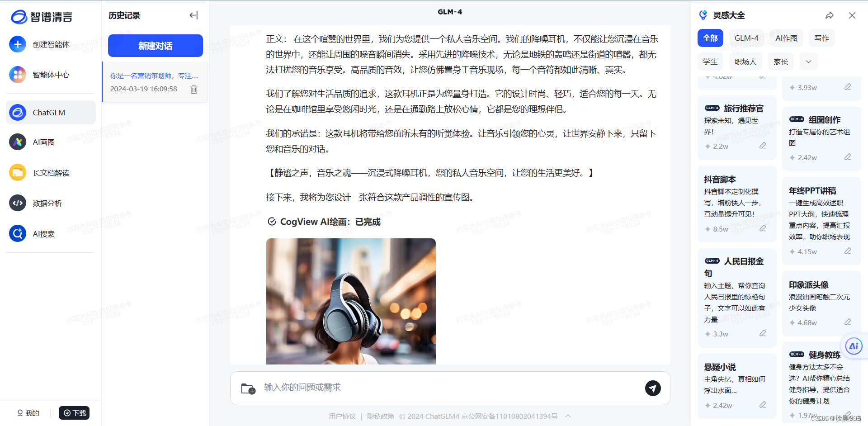Click edit icon on 旅行推荐官 card
This screenshot has height=426, width=868.
[763, 146]
